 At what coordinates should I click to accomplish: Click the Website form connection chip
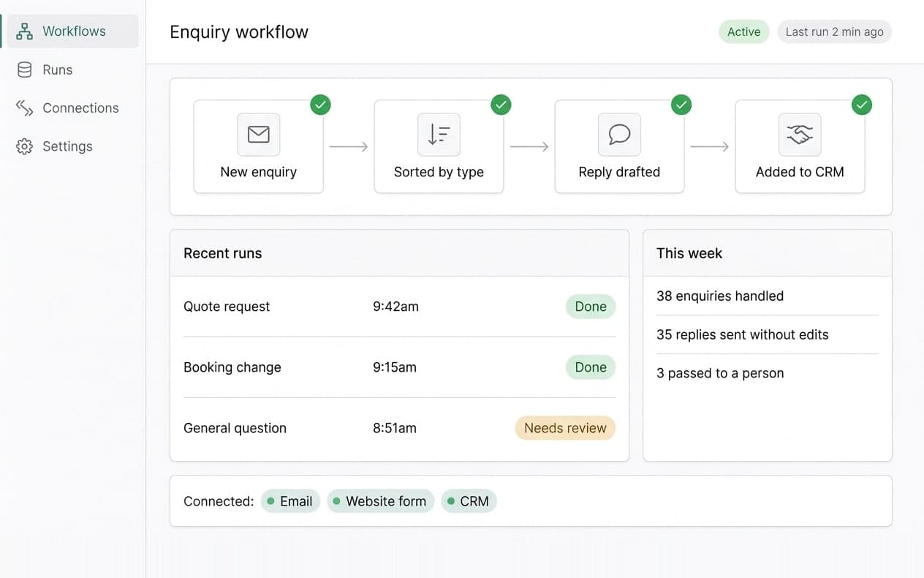(x=380, y=501)
